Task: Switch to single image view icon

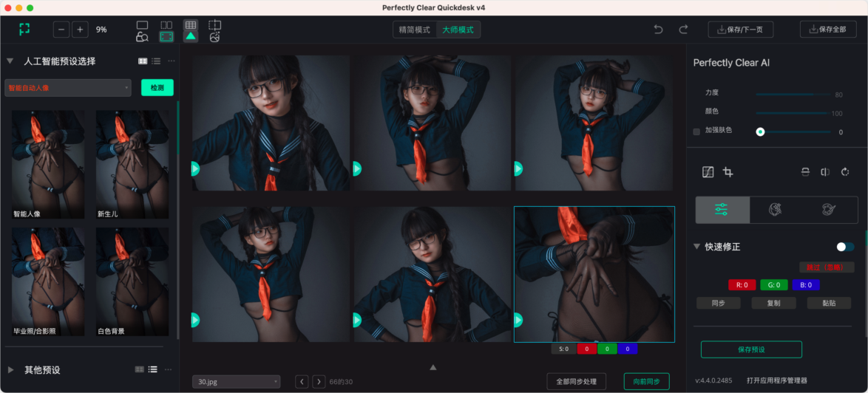Action: (142, 25)
